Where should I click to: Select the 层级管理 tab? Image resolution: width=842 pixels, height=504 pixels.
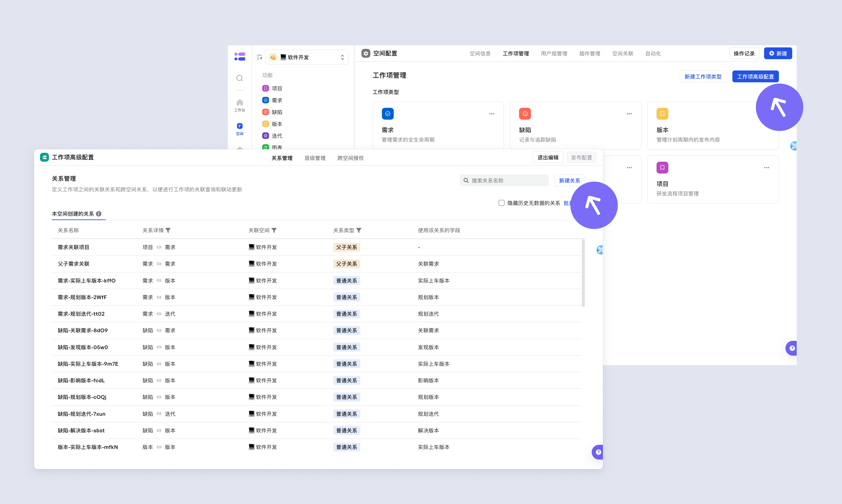pos(315,158)
